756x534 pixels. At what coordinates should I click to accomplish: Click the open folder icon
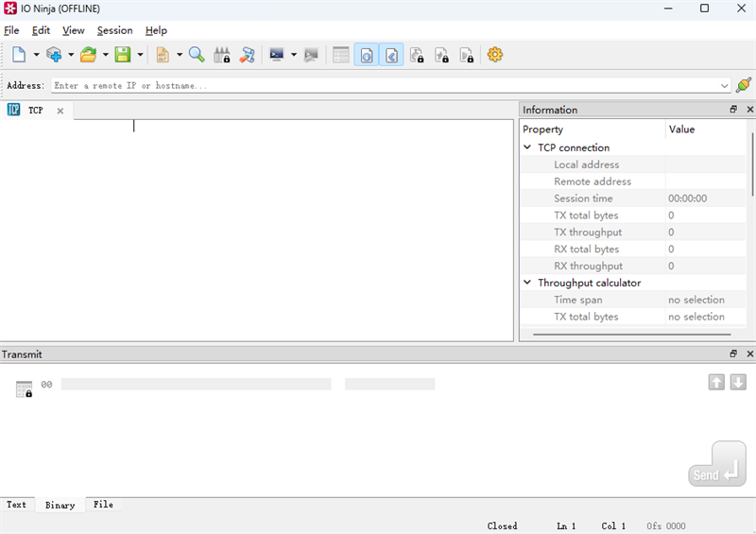[88, 55]
